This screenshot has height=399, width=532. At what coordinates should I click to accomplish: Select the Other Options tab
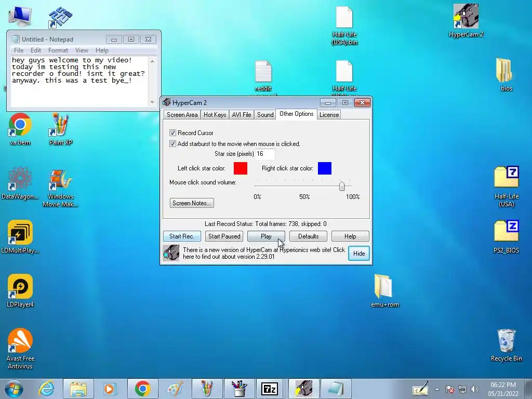[x=297, y=114]
